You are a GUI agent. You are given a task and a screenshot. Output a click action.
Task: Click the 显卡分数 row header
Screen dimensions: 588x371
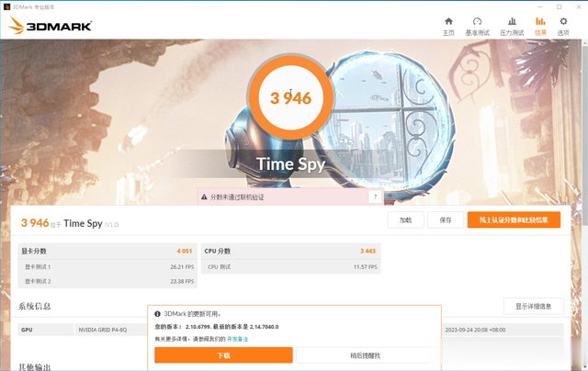click(33, 251)
